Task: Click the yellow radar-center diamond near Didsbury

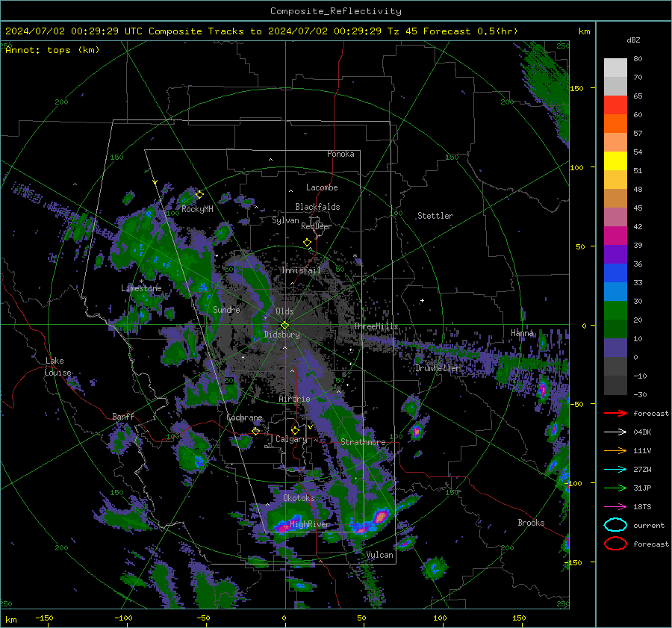Action: coord(284,326)
